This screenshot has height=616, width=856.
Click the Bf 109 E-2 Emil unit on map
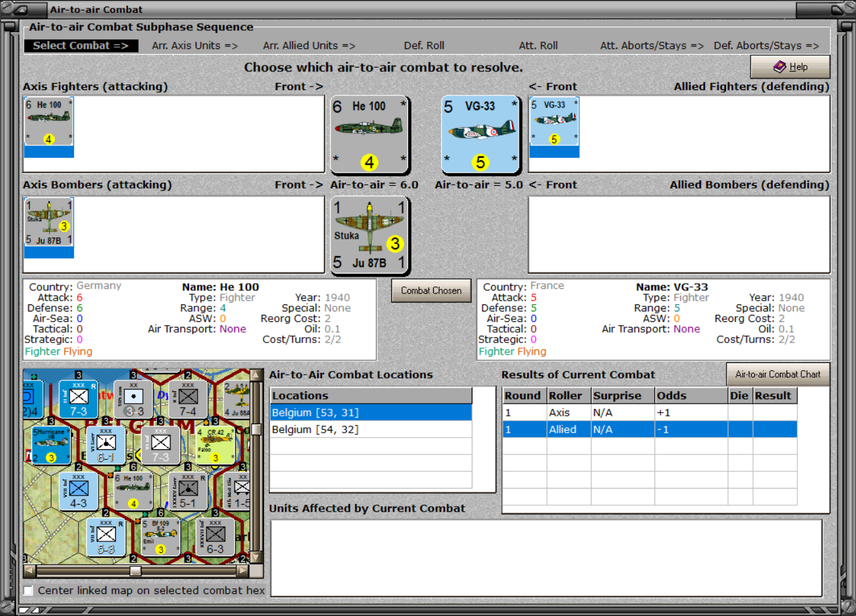tap(161, 537)
